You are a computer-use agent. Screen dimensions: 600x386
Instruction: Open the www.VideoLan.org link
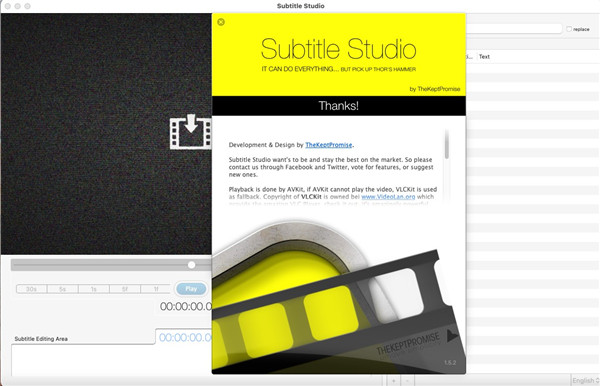pyautogui.click(x=388, y=197)
